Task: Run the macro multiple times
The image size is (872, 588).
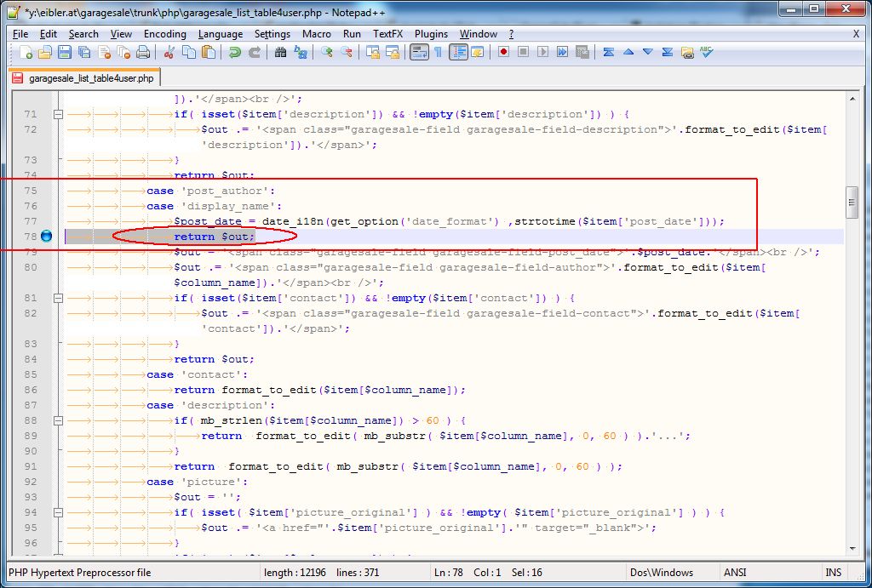Action: click(x=562, y=52)
